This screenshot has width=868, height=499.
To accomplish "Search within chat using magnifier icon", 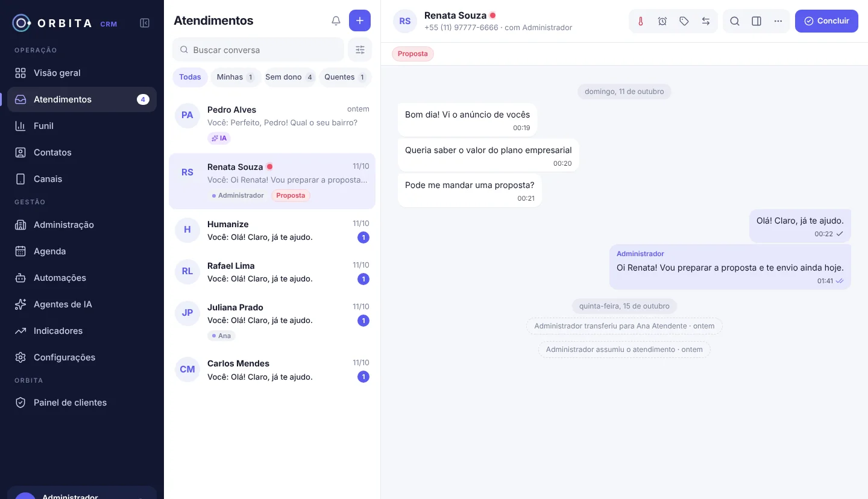I will [735, 21].
